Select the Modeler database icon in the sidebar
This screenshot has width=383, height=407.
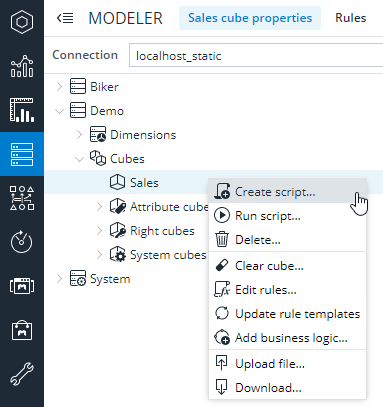22,154
